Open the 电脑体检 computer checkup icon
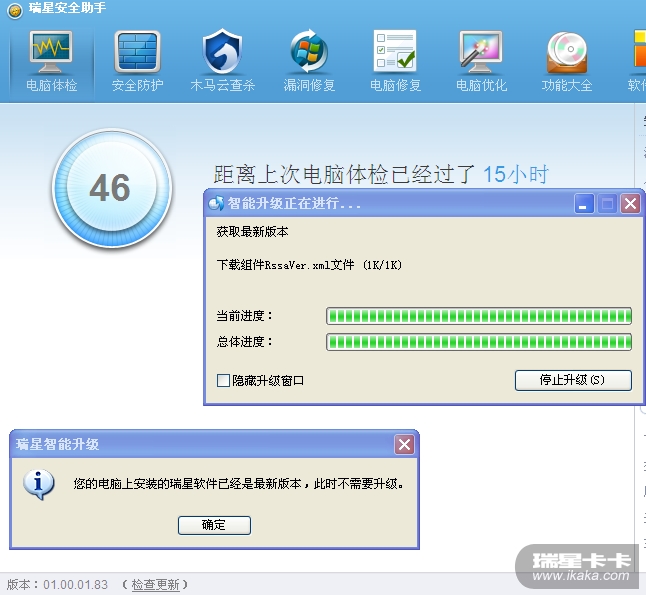 pos(51,52)
